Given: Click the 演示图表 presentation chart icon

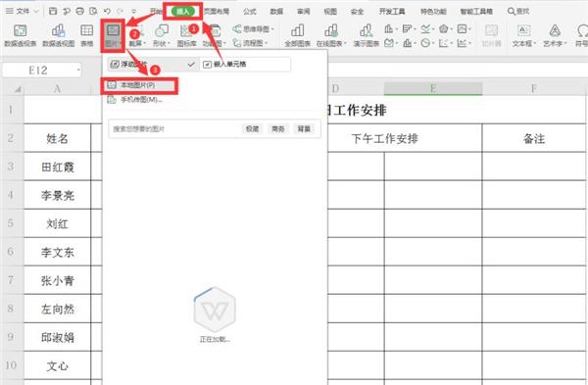Looking at the screenshot, I should (x=366, y=35).
